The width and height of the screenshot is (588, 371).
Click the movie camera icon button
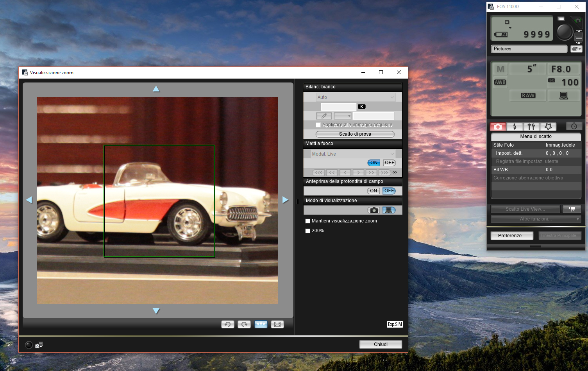[572, 209]
